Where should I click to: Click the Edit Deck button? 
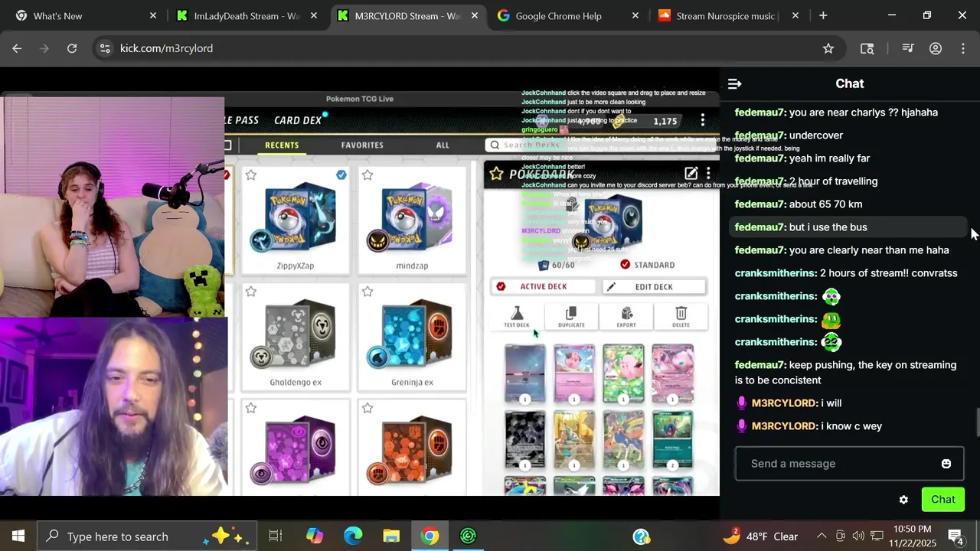tap(653, 286)
